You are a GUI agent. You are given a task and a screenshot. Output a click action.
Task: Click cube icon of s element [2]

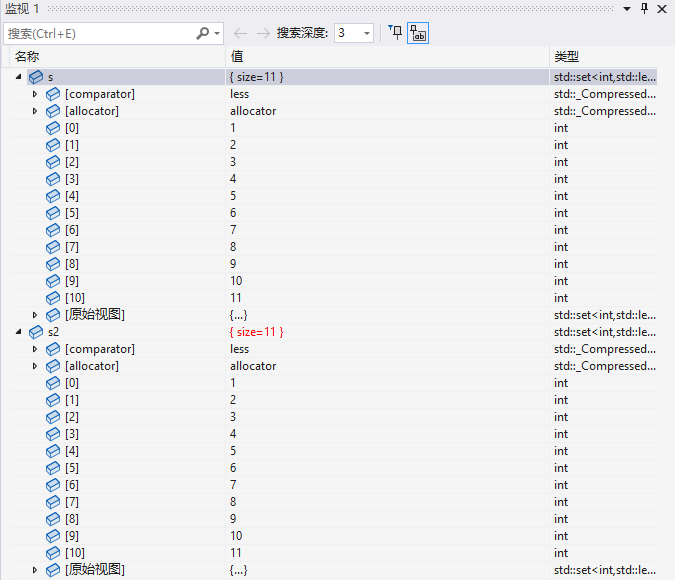53,162
